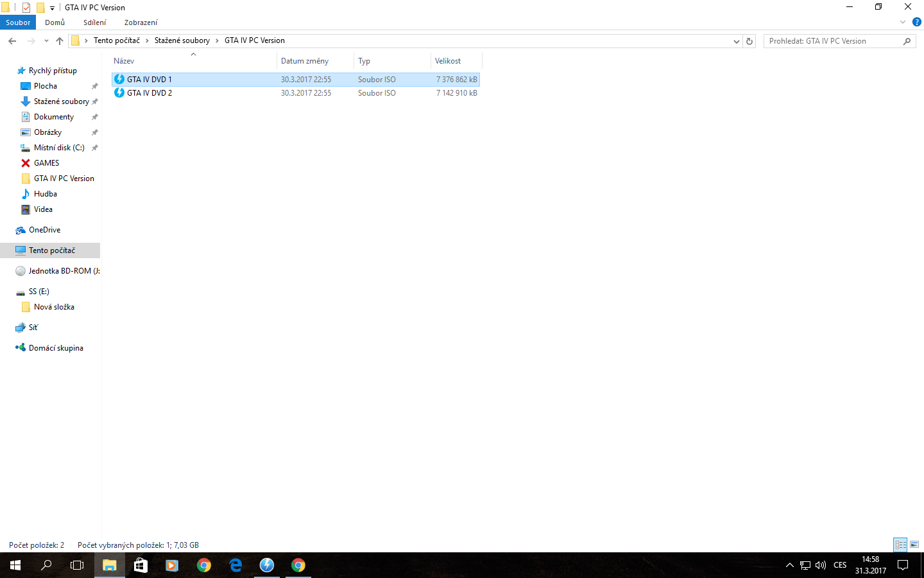Viewport: 924px width, 578px height.
Task: Click the CES language indicator
Action: point(840,565)
